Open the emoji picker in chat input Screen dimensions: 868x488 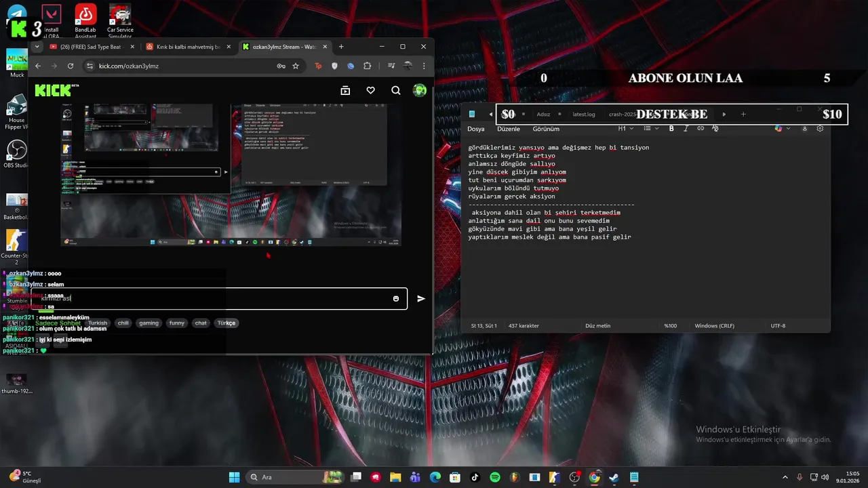coord(396,299)
